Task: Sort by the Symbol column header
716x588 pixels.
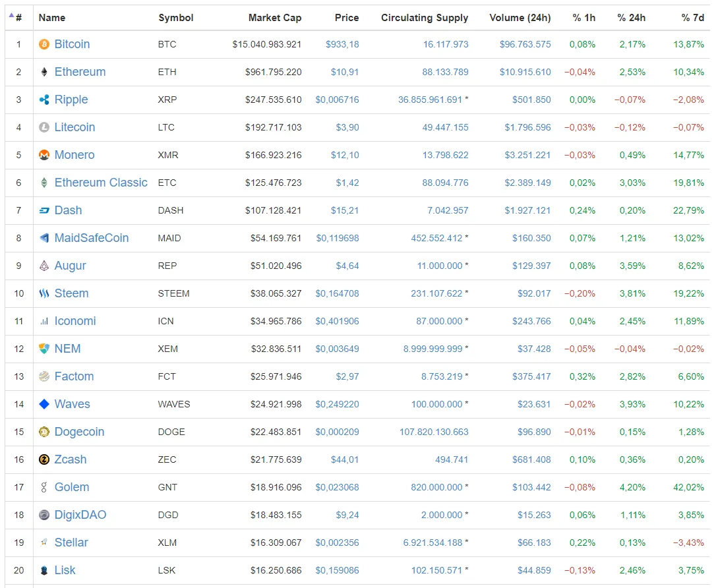Action: click(176, 18)
